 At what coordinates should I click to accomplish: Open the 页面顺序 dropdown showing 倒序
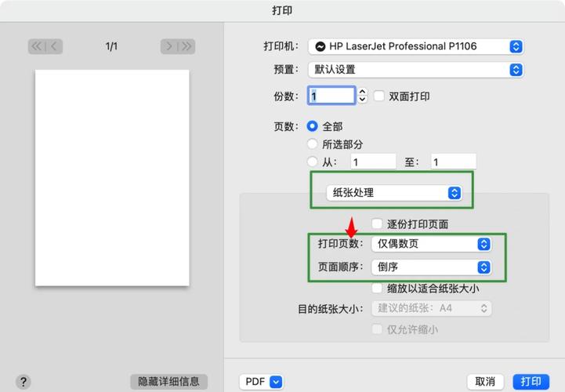click(x=431, y=267)
